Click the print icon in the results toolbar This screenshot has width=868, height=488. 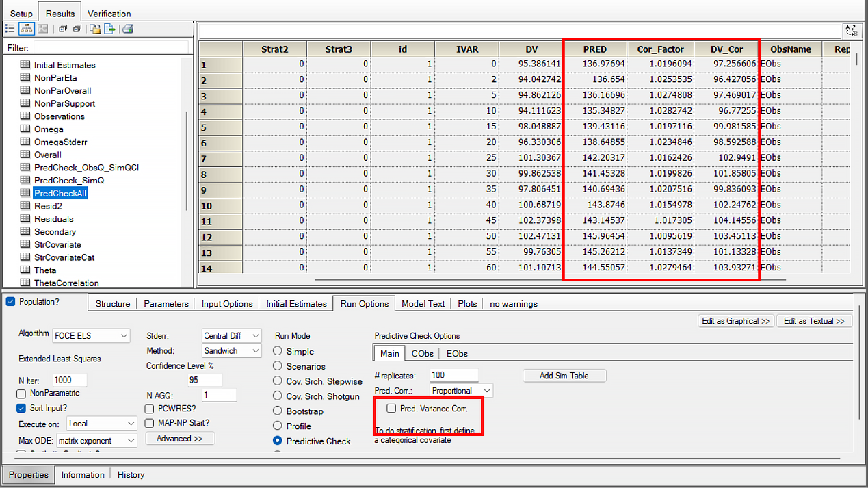(128, 29)
